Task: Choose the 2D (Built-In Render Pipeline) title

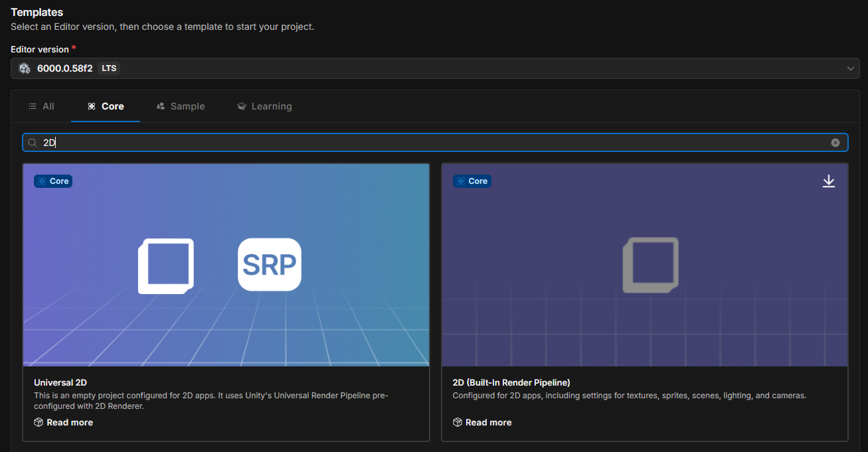Action: pyautogui.click(x=511, y=383)
